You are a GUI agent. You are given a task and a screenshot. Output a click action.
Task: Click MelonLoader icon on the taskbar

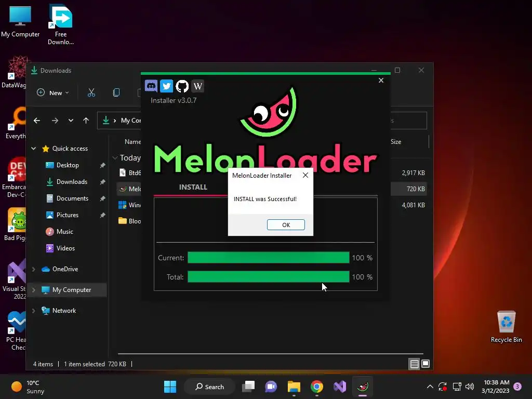click(362, 387)
